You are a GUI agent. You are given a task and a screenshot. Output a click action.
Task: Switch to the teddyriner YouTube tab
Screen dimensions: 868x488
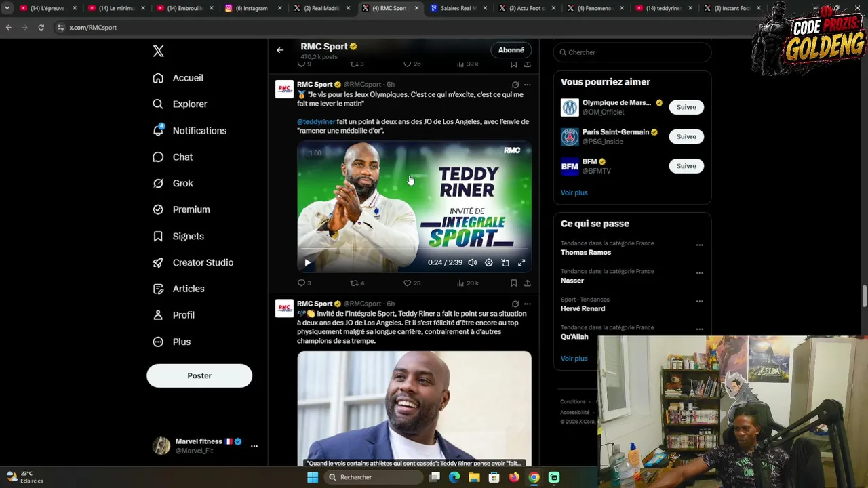pyautogui.click(x=663, y=8)
